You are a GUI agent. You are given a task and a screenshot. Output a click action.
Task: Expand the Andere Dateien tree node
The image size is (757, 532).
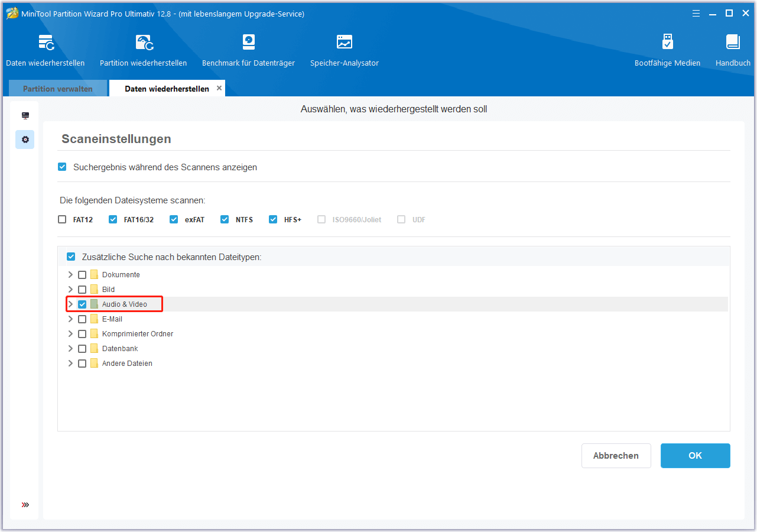70,364
